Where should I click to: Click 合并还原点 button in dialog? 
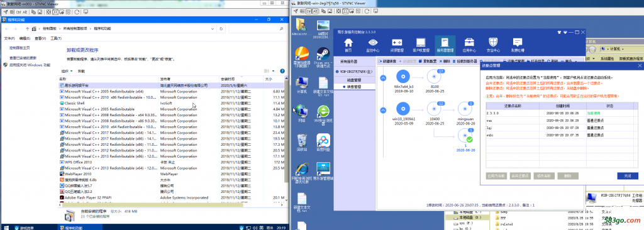tap(520, 176)
